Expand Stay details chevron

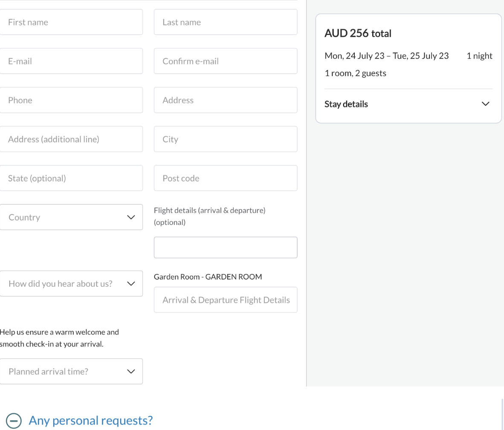(x=485, y=104)
